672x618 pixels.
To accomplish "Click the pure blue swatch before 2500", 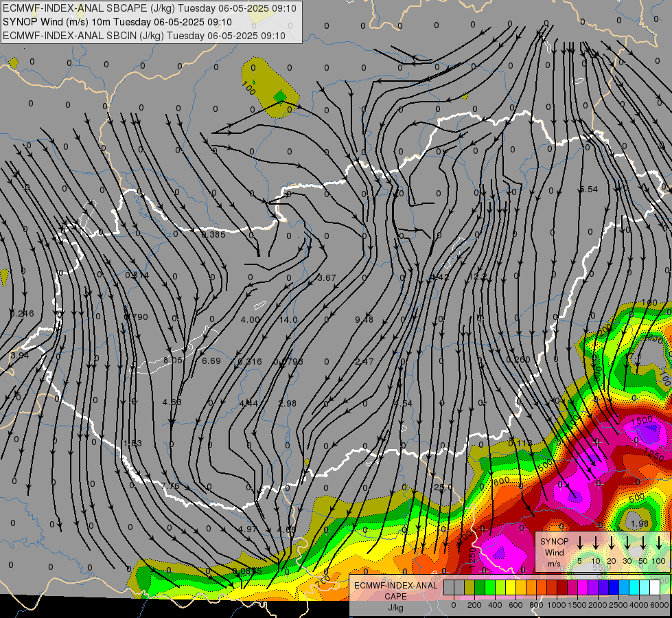I will click(x=613, y=587).
